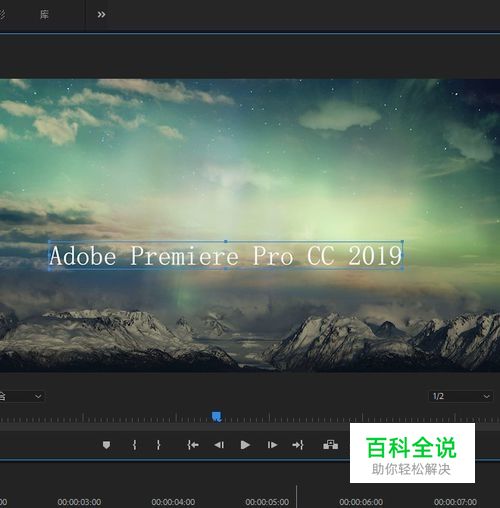This screenshot has width=500, height=508.
Task: Step back one frame
Action: point(219,445)
